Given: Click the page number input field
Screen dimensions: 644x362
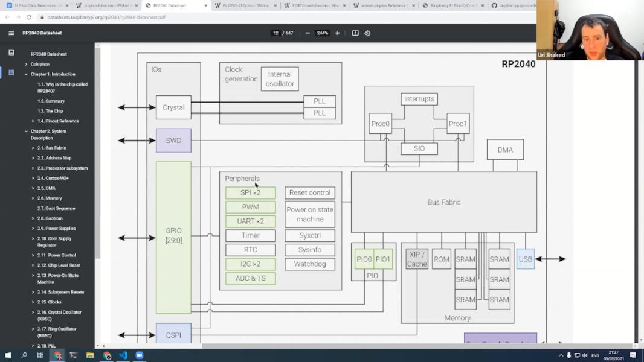Looking at the screenshot, I should tap(276, 33).
